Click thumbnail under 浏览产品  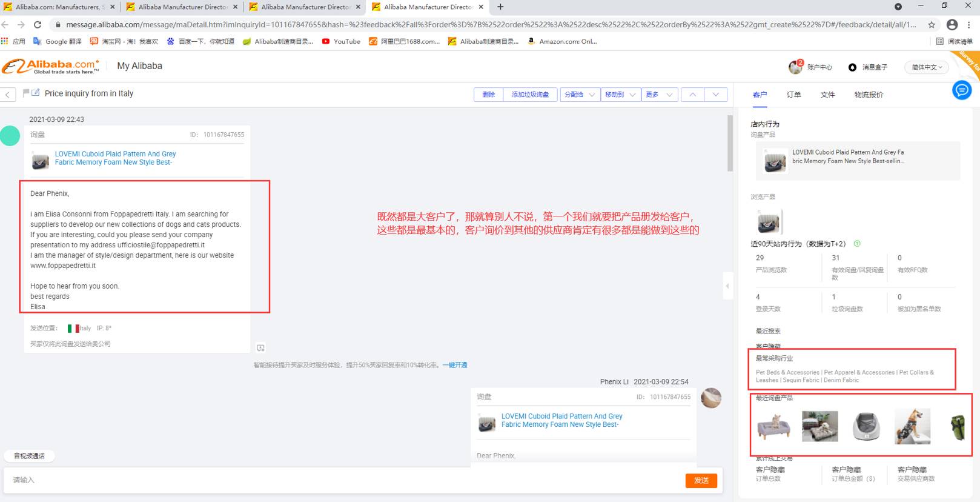pyautogui.click(x=769, y=222)
